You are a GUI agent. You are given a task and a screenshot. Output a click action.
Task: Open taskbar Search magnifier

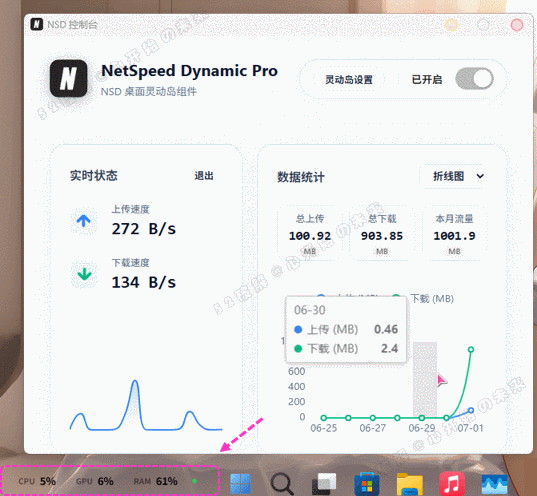282,484
